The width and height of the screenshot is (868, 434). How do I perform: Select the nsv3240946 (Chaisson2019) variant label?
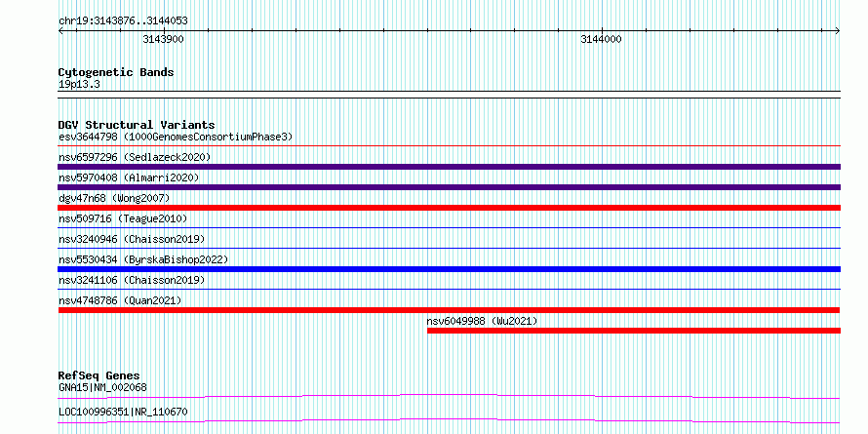coord(132,239)
